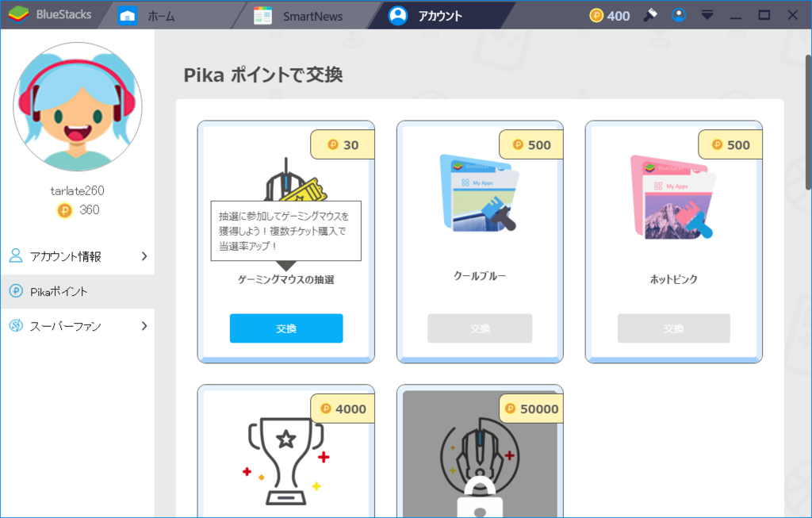Click the クールブルー label

coord(480,276)
